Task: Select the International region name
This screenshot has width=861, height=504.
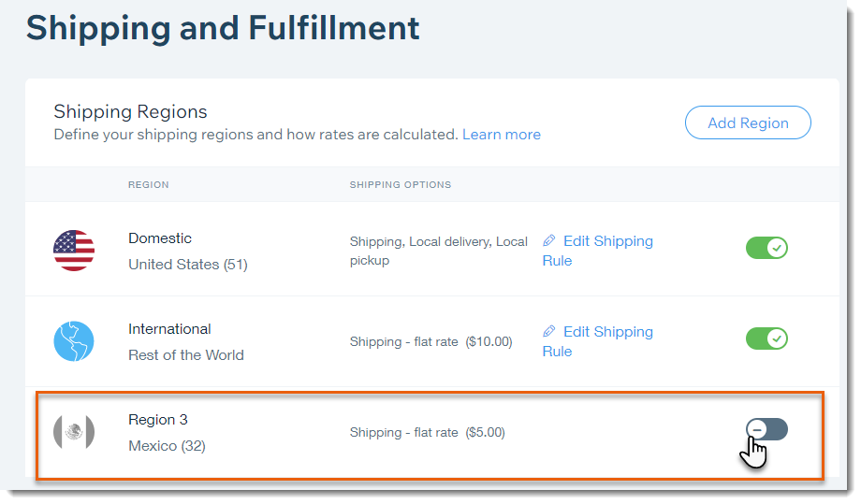Action: (169, 329)
